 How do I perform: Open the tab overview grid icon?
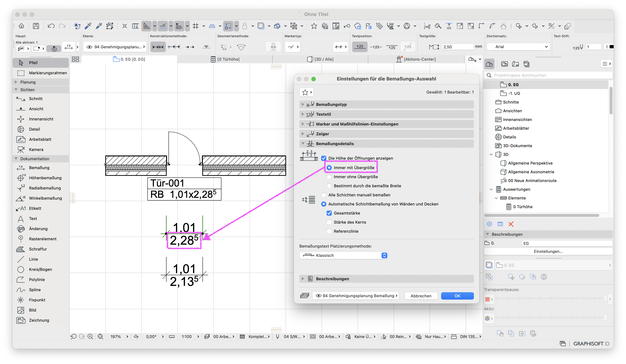pyautogui.click(x=75, y=59)
